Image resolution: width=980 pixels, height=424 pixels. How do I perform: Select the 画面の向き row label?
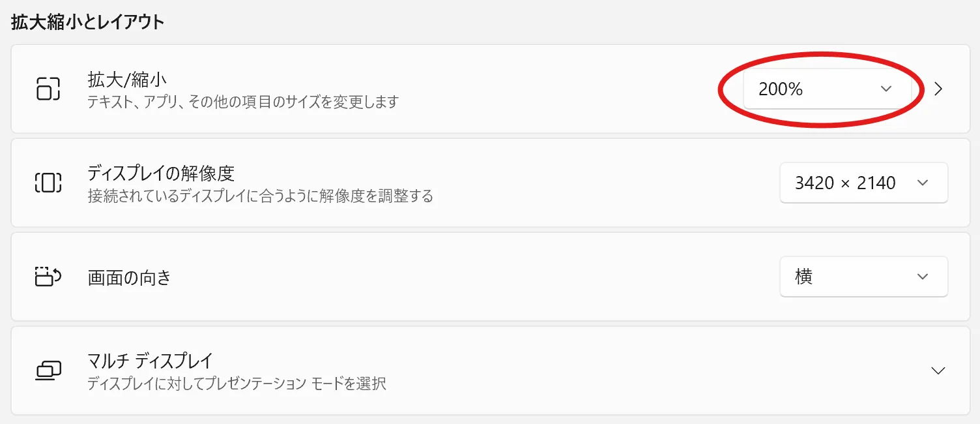(130, 277)
